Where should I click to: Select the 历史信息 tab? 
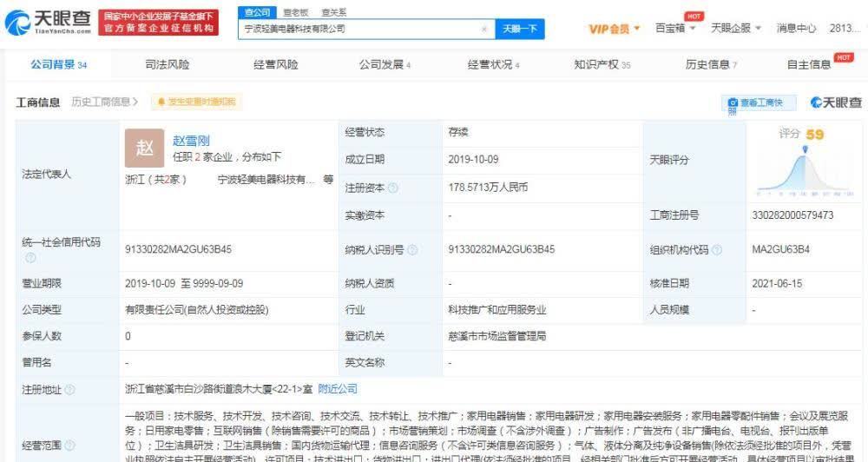(711, 65)
